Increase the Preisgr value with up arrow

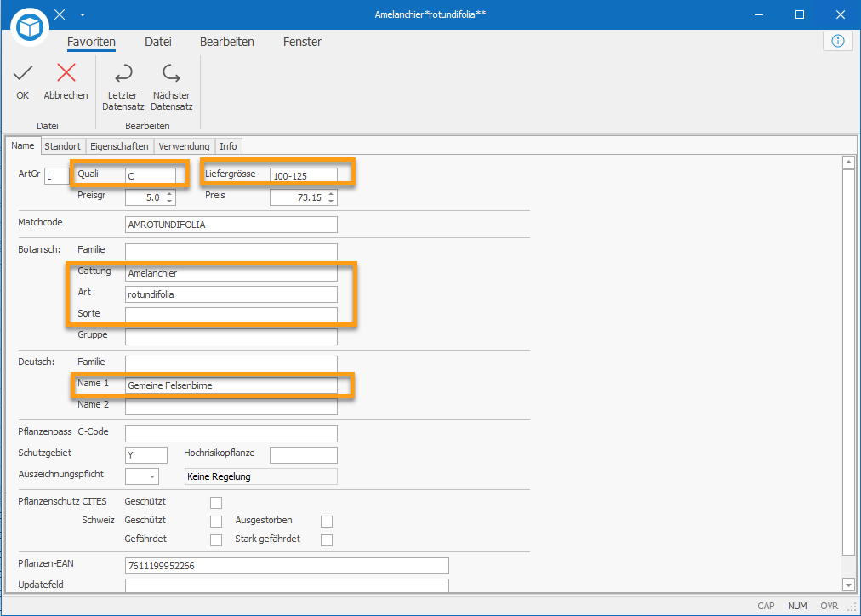(x=169, y=193)
